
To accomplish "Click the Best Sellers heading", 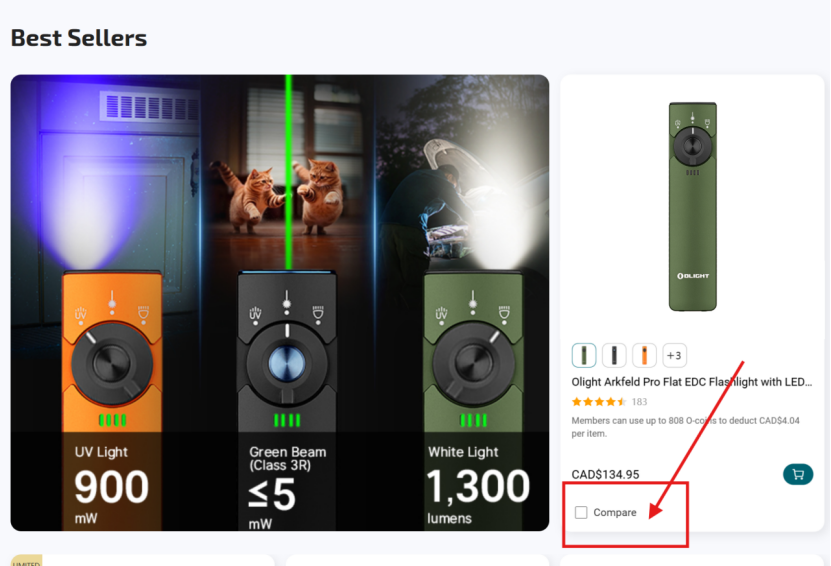I will pyautogui.click(x=79, y=38).
